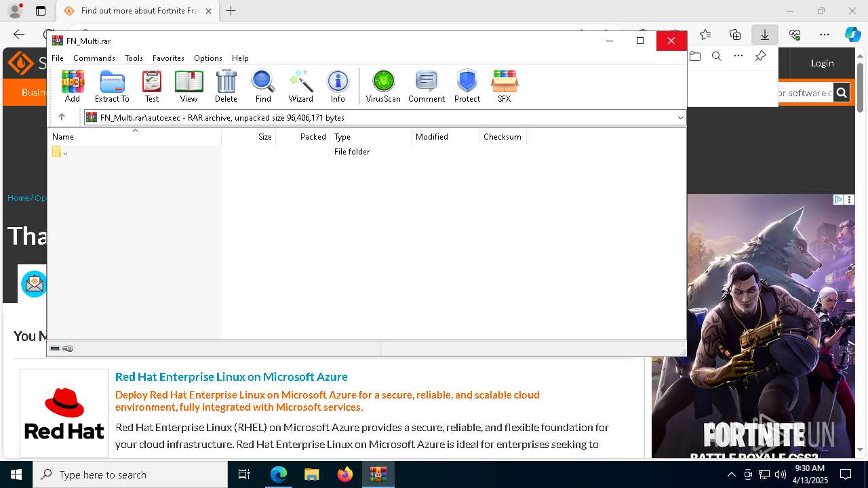Open the Windows Start menu
Screen dimensions: 868x488
16,474
